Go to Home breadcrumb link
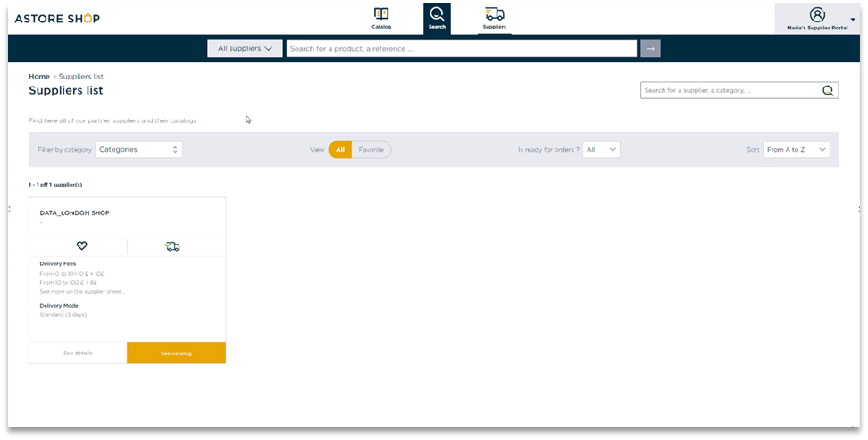This screenshot has width=868, height=440. (x=39, y=77)
